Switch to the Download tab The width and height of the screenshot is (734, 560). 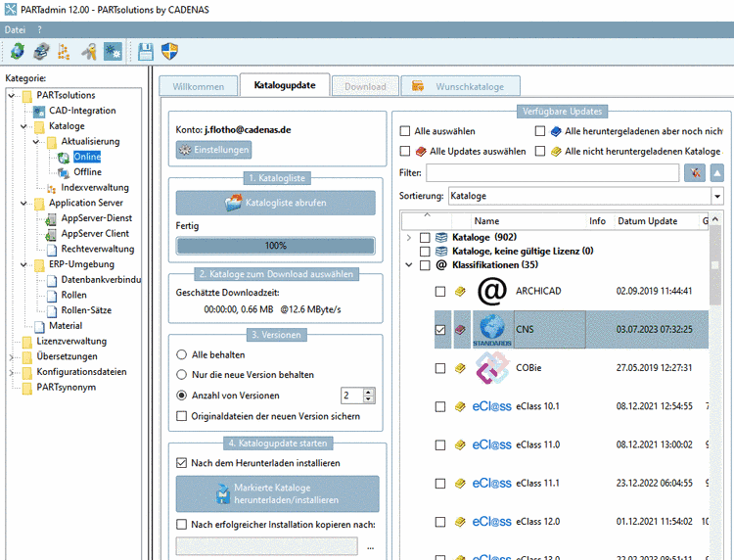pyautogui.click(x=365, y=86)
